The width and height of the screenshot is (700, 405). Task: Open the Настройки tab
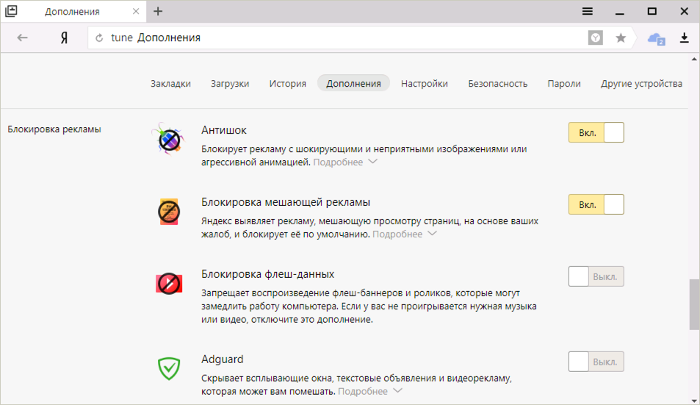[x=424, y=84]
